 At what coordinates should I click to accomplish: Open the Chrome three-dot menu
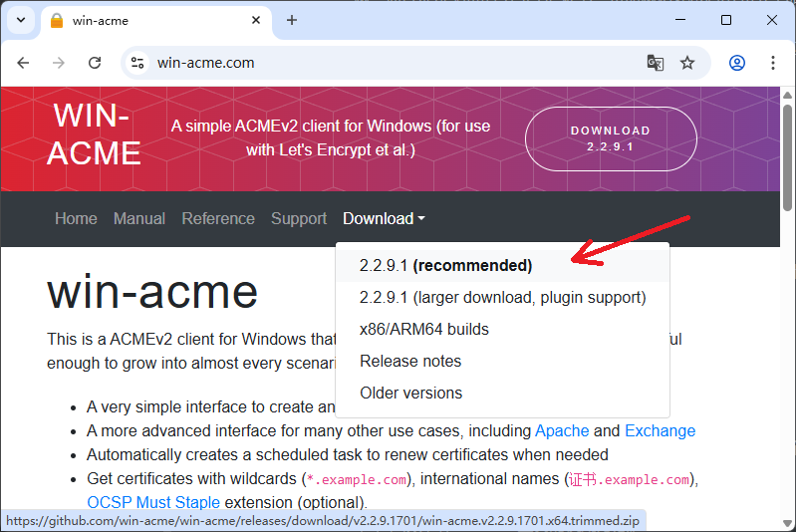[773, 63]
